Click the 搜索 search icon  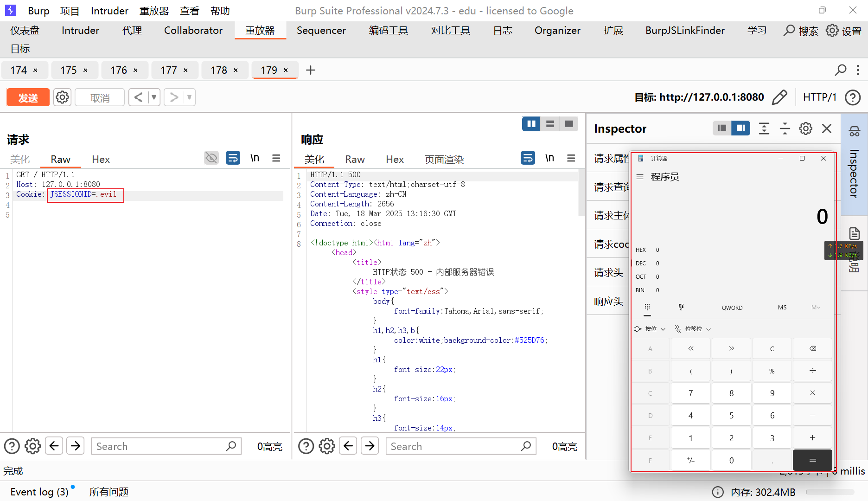tap(801, 31)
